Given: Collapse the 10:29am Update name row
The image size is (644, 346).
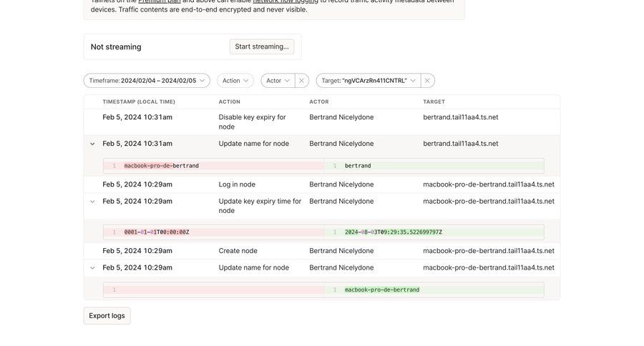Looking at the screenshot, I should click(x=92, y=268).
